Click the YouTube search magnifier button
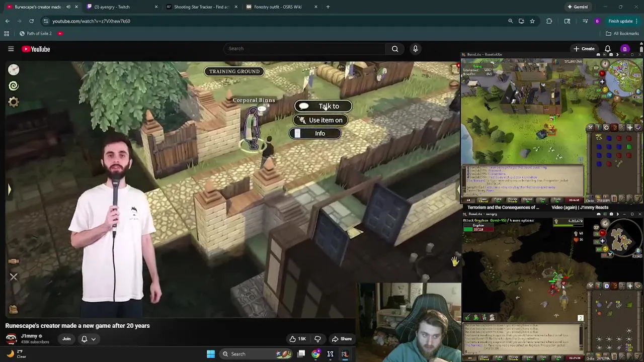Screen dimensions: 644x362 395,49
